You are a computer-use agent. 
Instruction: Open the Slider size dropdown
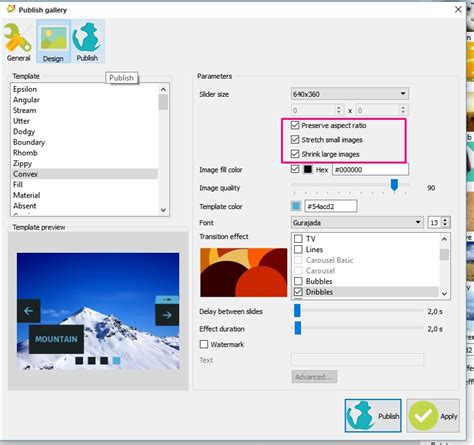(350, 94)
